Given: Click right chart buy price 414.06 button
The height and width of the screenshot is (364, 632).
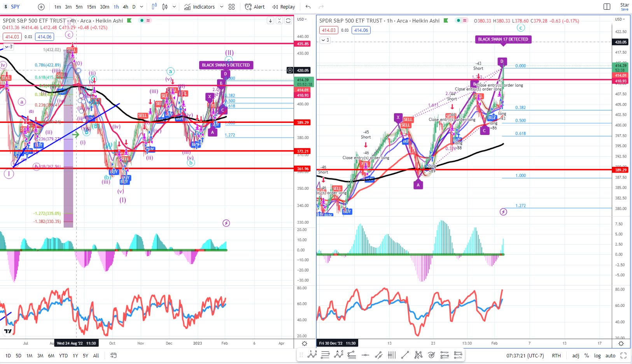Looking at the screenshot, I should (x=361, y=30).
